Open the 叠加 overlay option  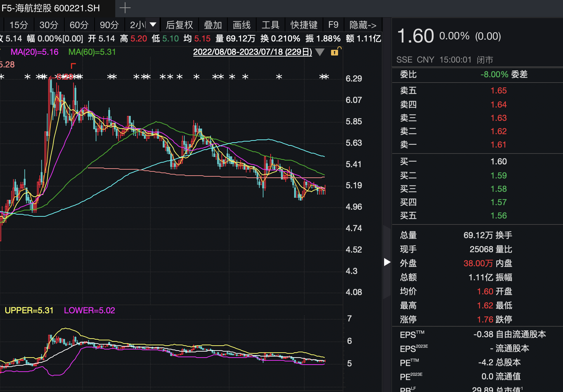click(x=213, y=25)
